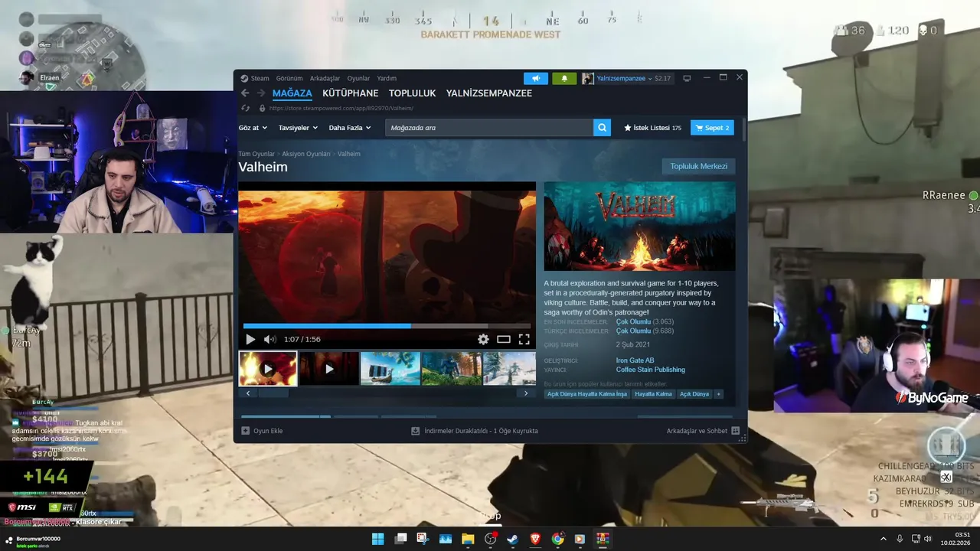Seek on the trailer progress bar
This screenshot has height=551, width=980.
pos(387,326)
